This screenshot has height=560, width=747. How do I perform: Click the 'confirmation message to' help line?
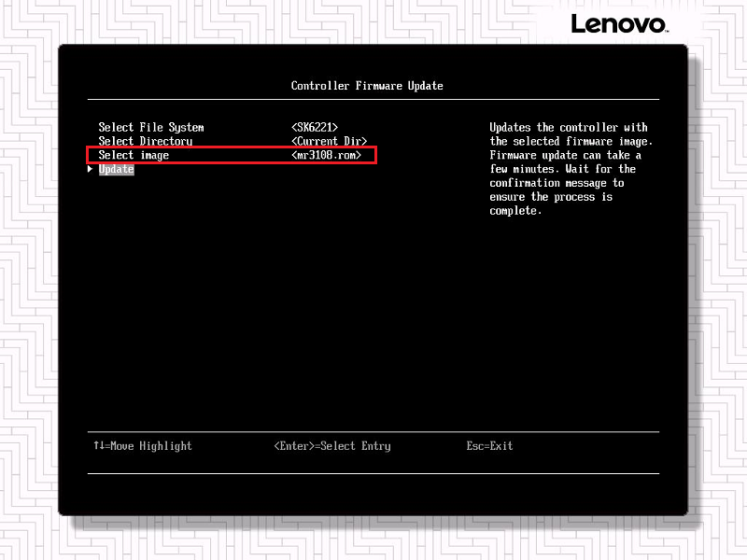pos(557,183)
